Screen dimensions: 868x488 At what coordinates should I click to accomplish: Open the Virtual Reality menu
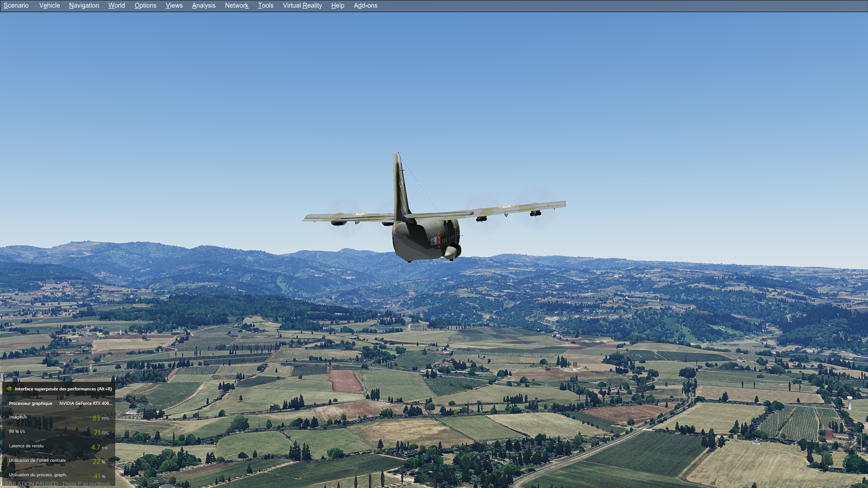click(302, 5)
